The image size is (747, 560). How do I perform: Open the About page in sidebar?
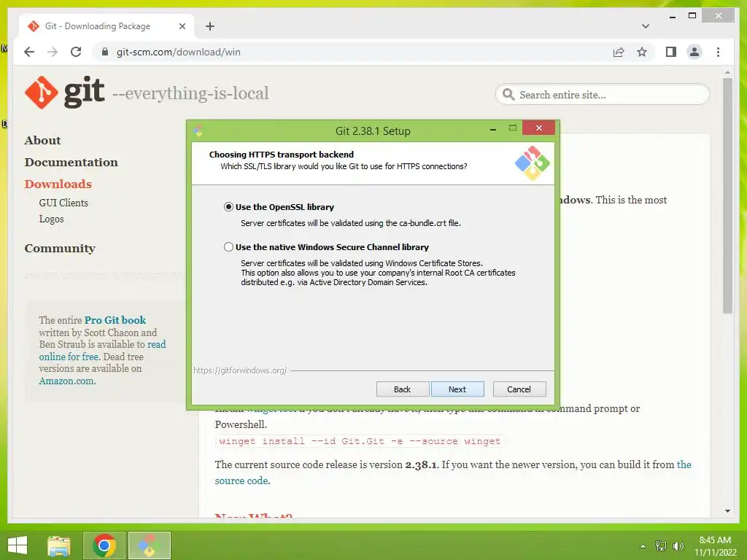(x=42, y=141)
